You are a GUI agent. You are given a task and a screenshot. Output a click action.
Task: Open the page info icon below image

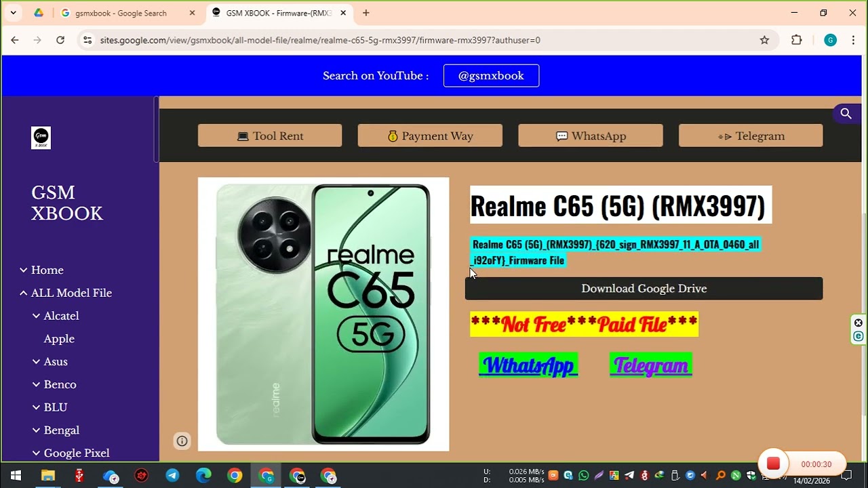(182, 441)
